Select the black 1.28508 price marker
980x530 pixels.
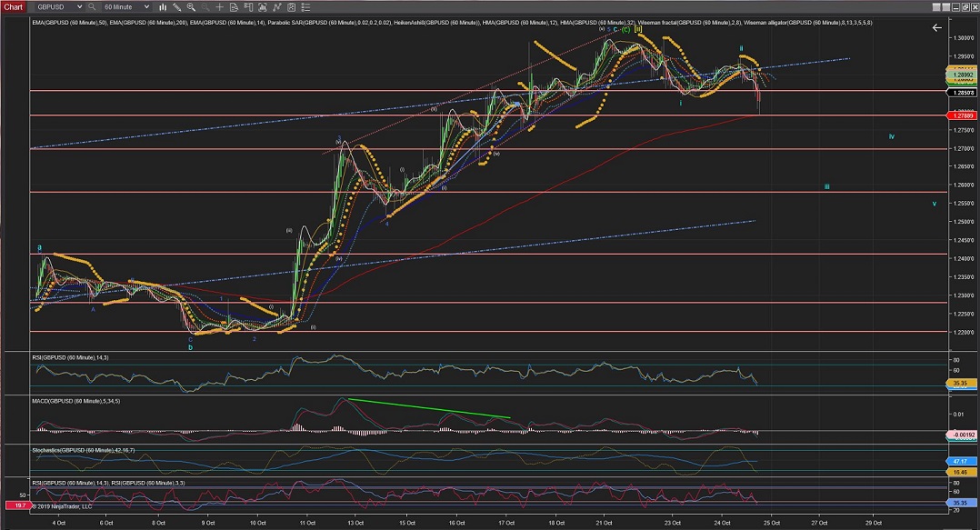pyautogui.click(x=962, y=93)
